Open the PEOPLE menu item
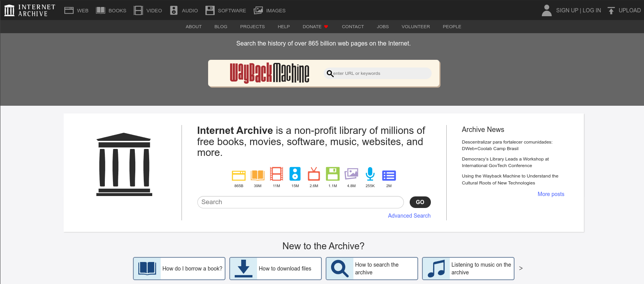The width and height of the screenshot is (644, 284). coord(452,27)
